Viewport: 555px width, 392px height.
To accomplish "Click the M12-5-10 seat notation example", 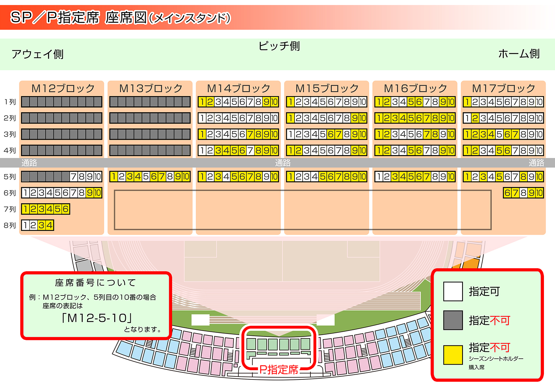I will 97,318.
